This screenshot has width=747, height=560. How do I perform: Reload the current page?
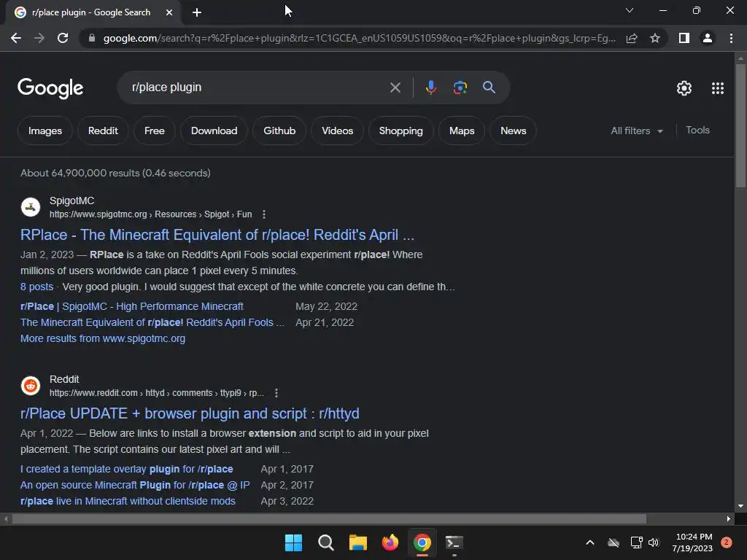[63, 38]
